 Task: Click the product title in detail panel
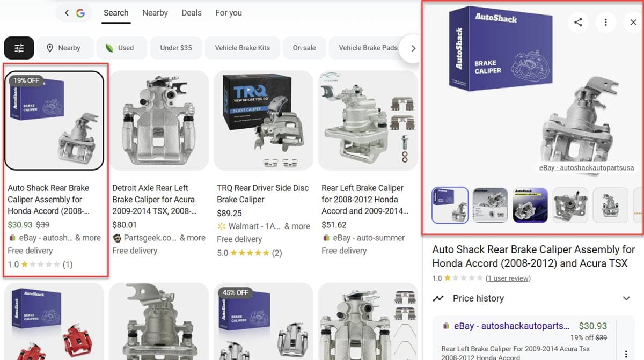[533, 256]
